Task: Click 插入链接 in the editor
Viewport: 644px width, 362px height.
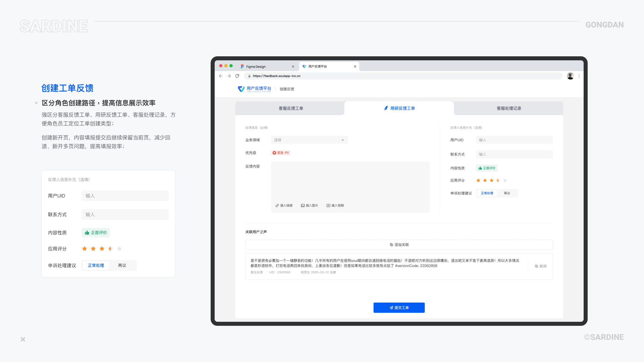Action: (284, 205)
